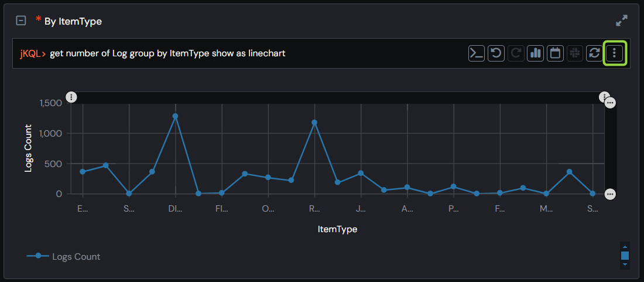Viewport: 644px width, 282px height.
Task: Click the 'R...' x-axis label
Action: click(x=314, y=209)
